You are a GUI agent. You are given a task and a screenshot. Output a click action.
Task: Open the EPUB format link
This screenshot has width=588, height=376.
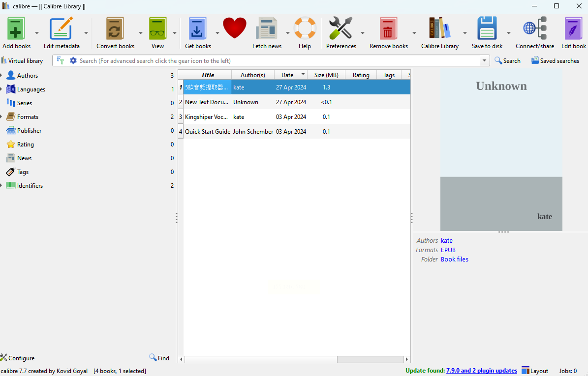(x=448, y=250)
